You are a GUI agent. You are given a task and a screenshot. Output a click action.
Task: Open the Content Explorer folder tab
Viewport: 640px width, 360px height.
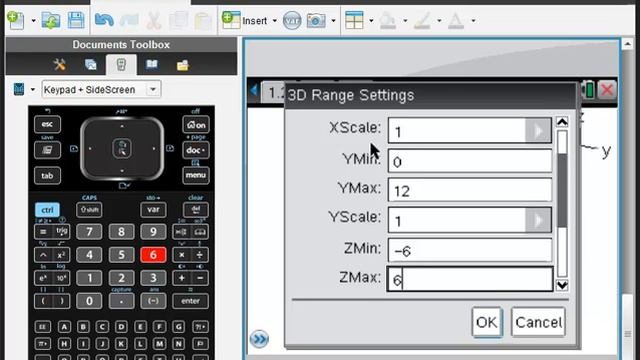[x=183, y=65]
